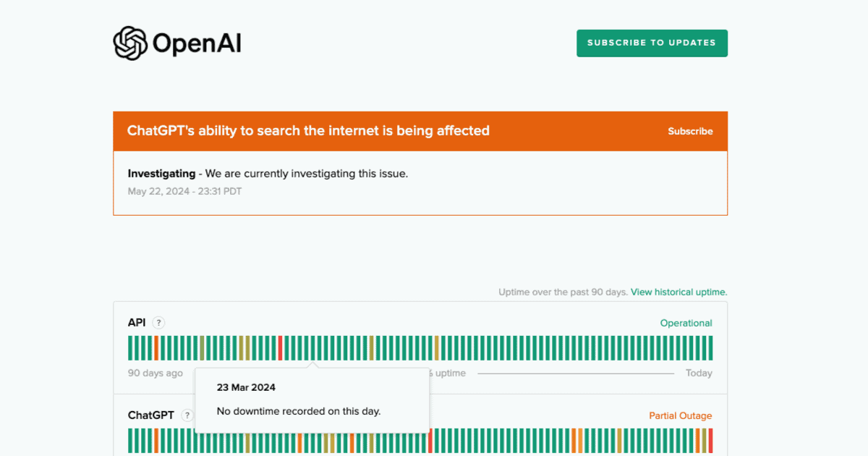Screen dimensions: 868x456
Task: Click the incident timestamp May 22, 2024
Action: [184, 192]
